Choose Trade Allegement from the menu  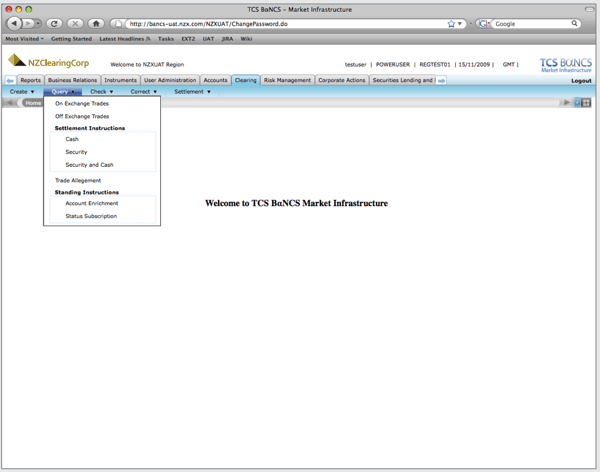point(78,180)
